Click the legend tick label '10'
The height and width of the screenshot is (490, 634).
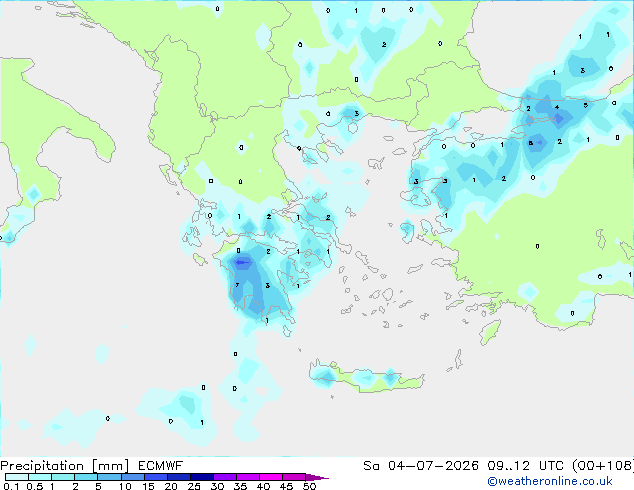tap(125, 486)
